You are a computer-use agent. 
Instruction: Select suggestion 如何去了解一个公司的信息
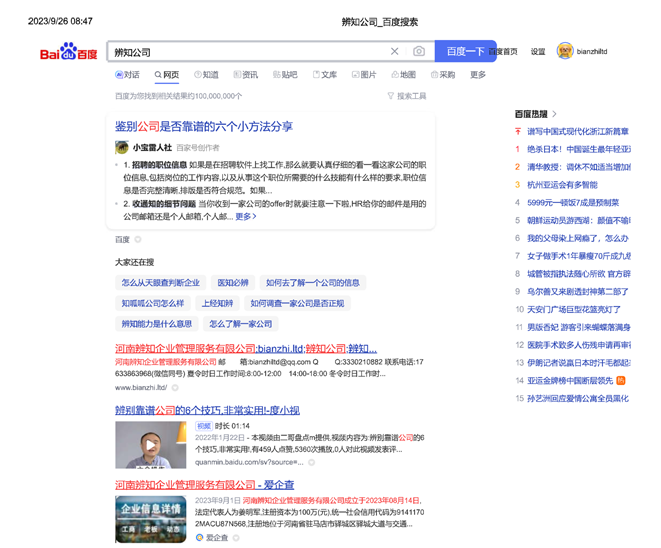tap(313, 282)
